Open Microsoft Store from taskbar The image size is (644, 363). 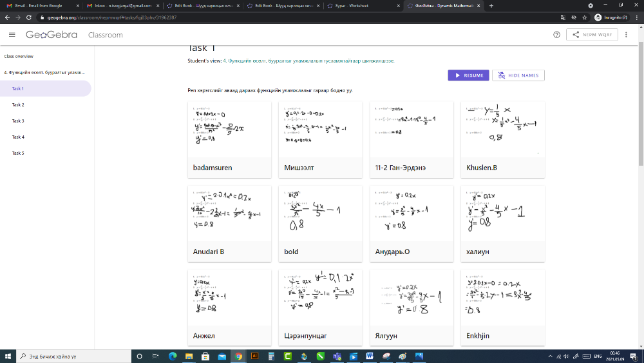[205, 356]
